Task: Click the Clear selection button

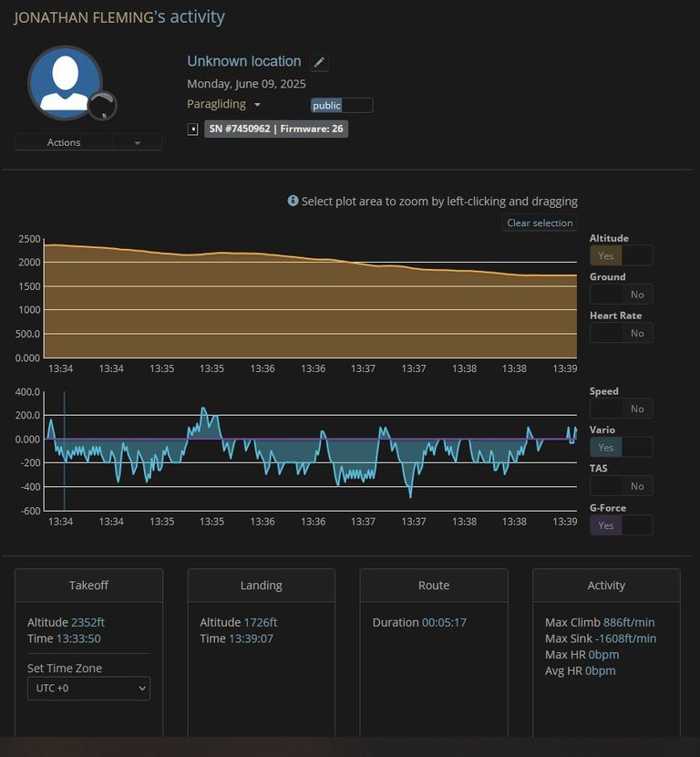Action: [540, 223]
